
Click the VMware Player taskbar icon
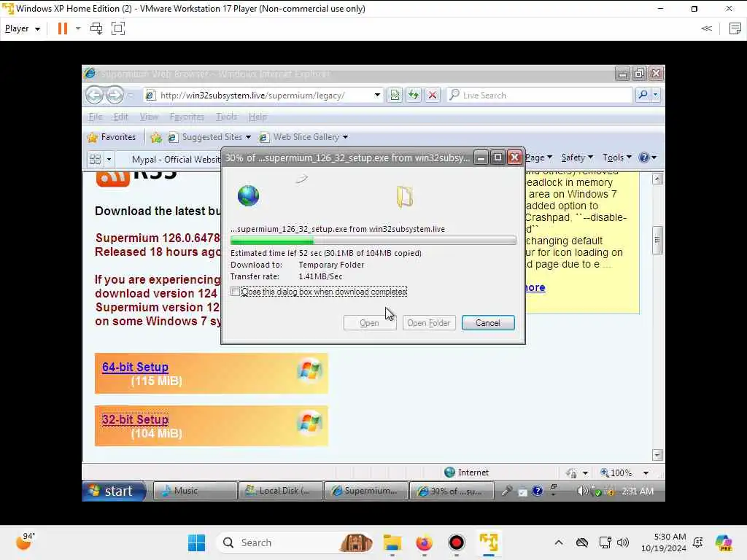(x=489, y=542)
